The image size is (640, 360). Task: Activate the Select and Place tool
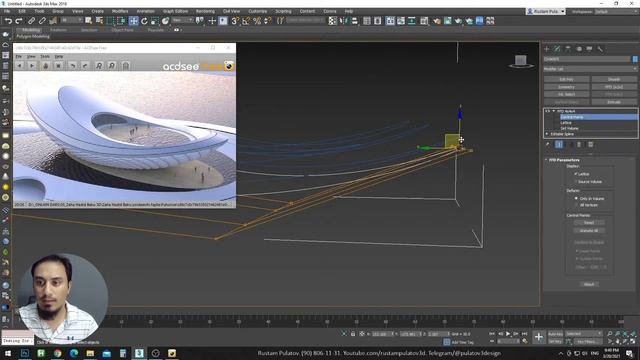click(165, 20)
